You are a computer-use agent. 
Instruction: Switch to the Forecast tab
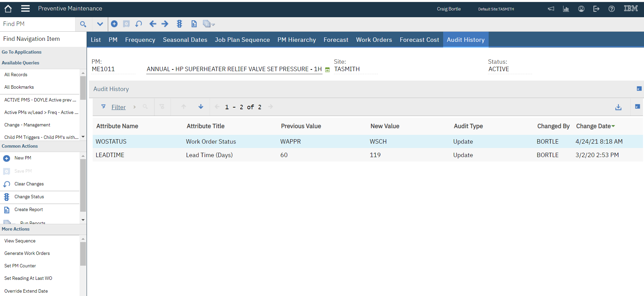(x=336, y=40)
